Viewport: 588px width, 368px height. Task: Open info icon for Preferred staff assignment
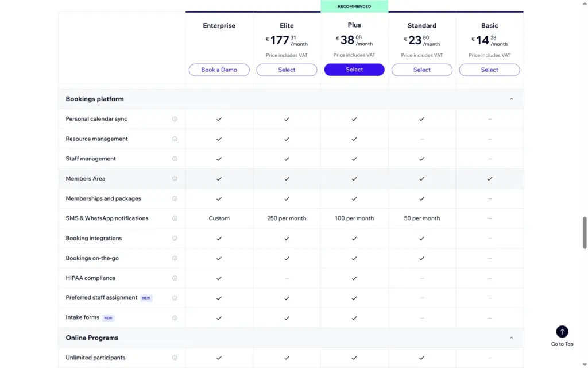tap(175, 298)
